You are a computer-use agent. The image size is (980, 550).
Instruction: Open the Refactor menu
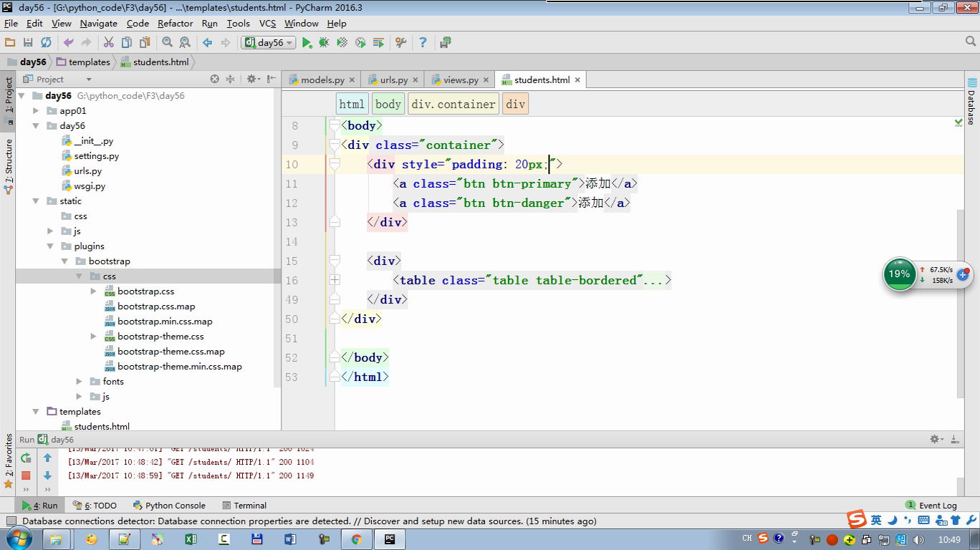pos(175,23)
